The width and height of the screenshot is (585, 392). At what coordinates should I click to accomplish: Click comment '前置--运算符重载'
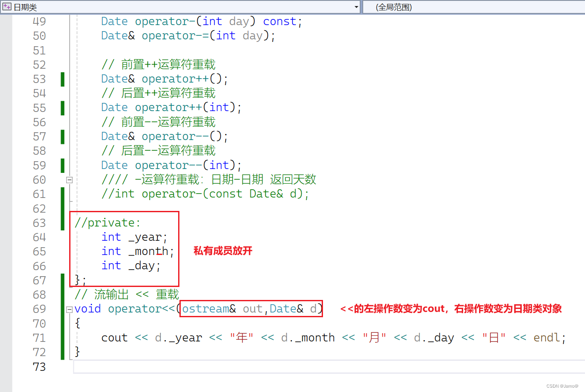[168, 122]
